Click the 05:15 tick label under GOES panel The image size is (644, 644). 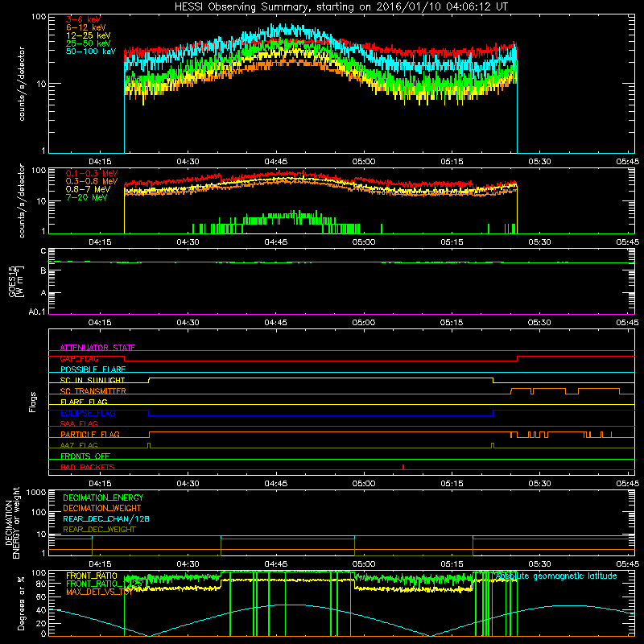(452, 323)
